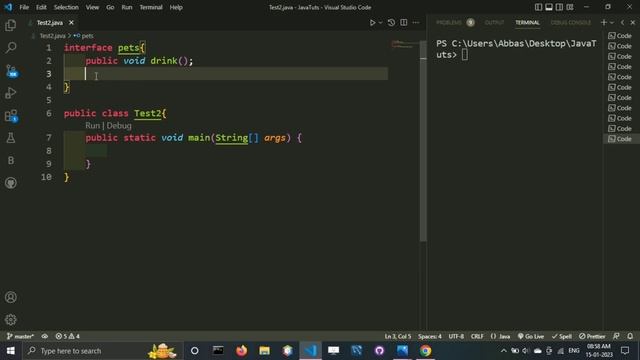The height and width of the screenshot is (360, 640).
Task: Open notifications bell in status bar
Action: (x=630, y=336)
